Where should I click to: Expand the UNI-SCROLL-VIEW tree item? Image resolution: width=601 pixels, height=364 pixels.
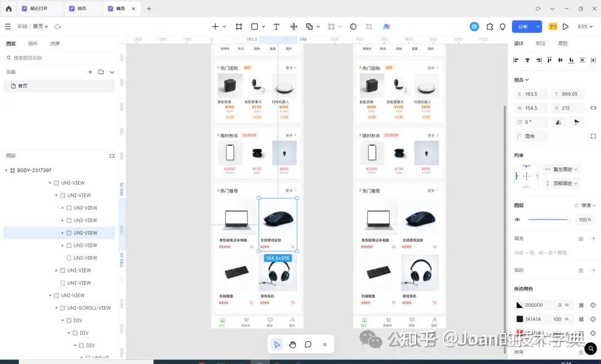[x=56, y=307]
